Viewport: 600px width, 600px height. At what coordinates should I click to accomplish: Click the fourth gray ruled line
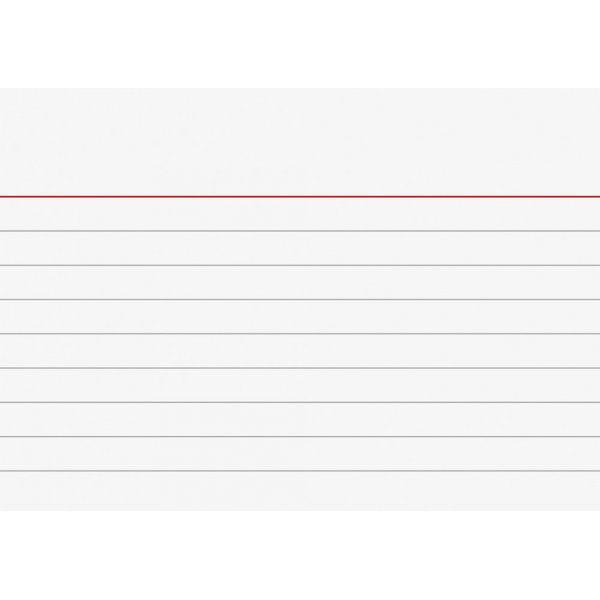click(300, 333)
